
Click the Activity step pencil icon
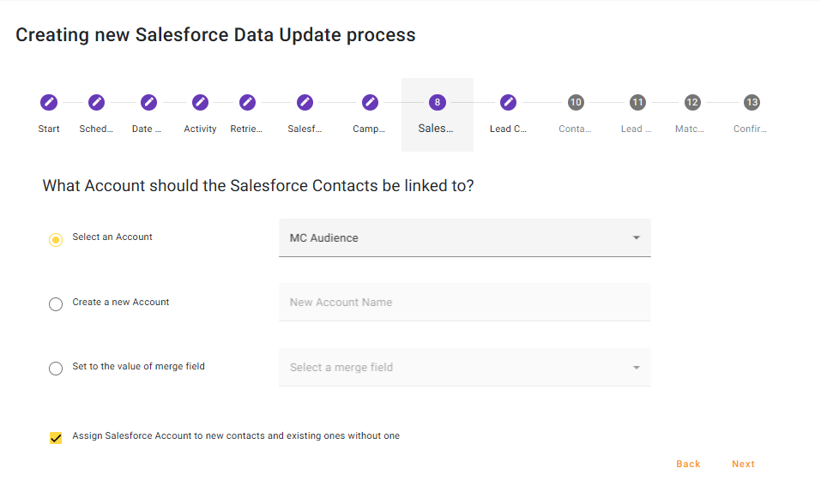click(x=200, y=103)
